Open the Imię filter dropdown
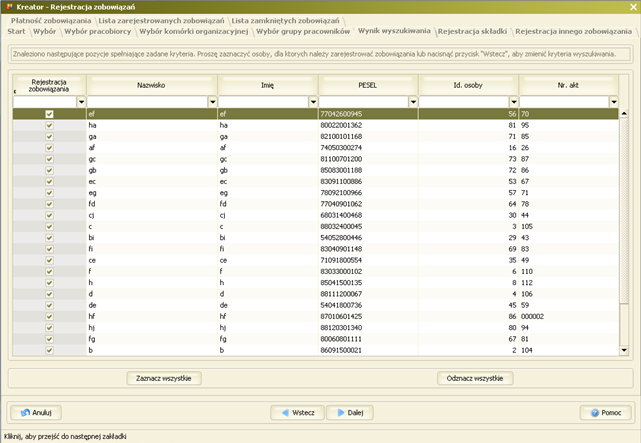The image size is (641, 443). [x=313, y=102]
